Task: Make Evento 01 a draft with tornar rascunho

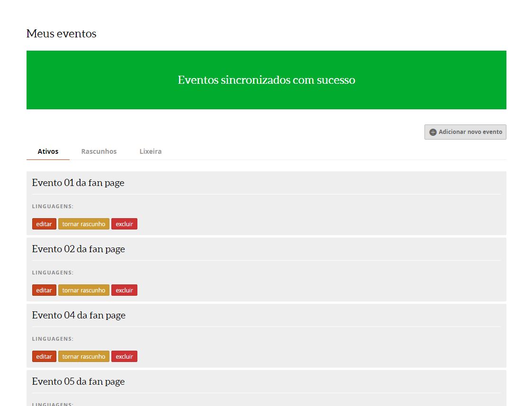Action: 84,224
